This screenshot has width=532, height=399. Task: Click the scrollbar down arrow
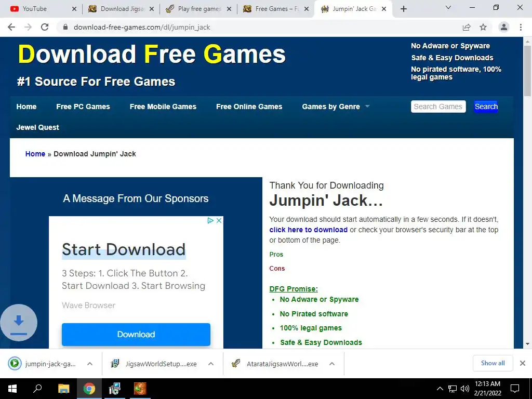[x=527, y=344]
